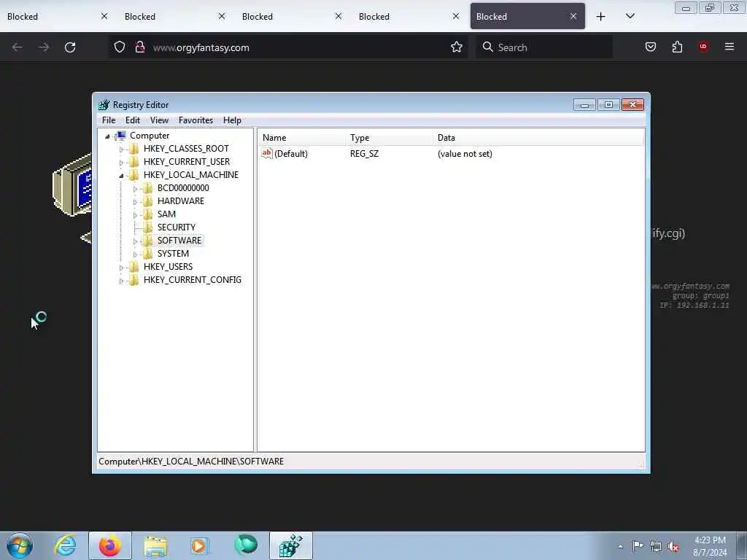Bookmark this page with the star icon

click(x=457, y=47)
